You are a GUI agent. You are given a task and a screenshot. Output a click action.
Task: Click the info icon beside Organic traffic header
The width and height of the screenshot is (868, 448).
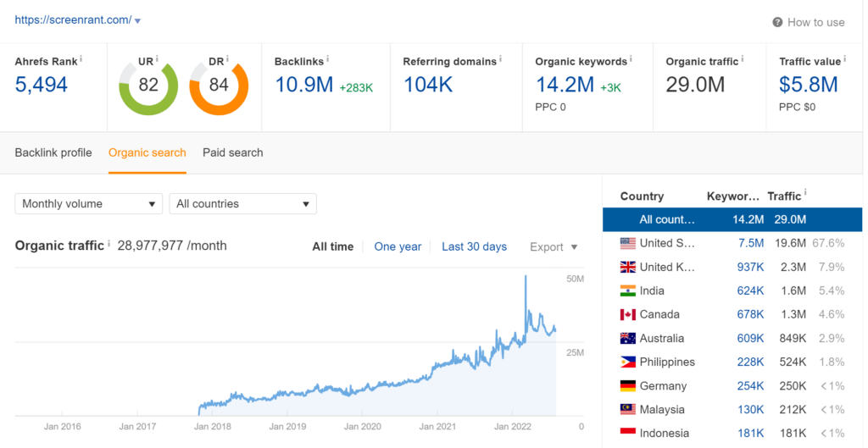743,58
